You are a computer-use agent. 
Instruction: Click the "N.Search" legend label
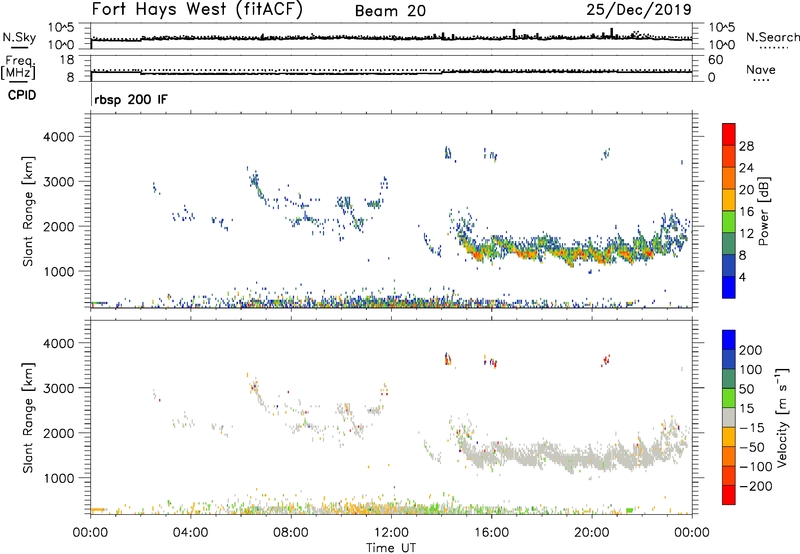(x=772, y=37)
